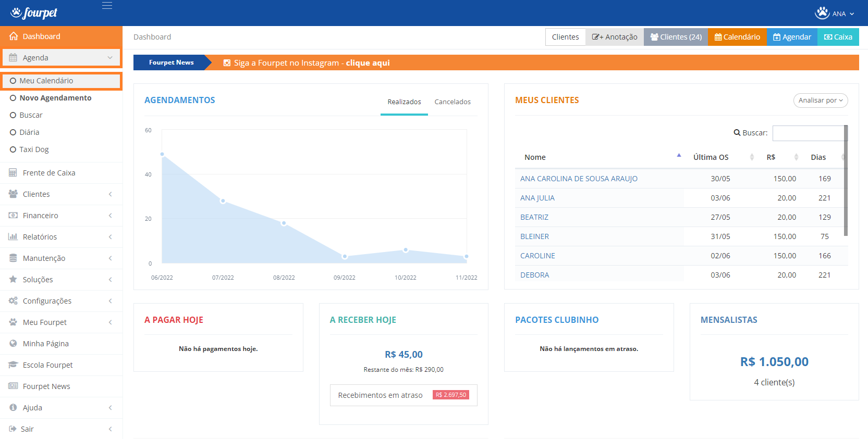
Task: Open client BEATRIZ link
Action: [x=534, y=217]
